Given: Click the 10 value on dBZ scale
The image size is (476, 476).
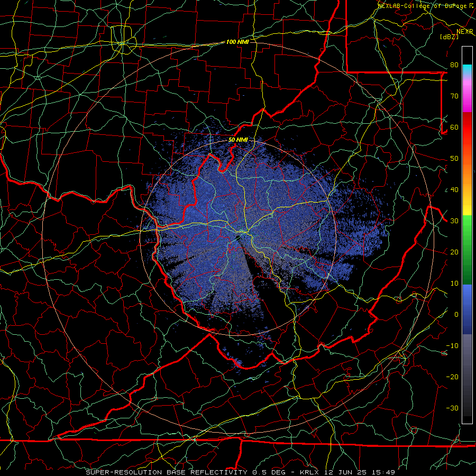Looking at the screenshot, I should tap(454, 283).
